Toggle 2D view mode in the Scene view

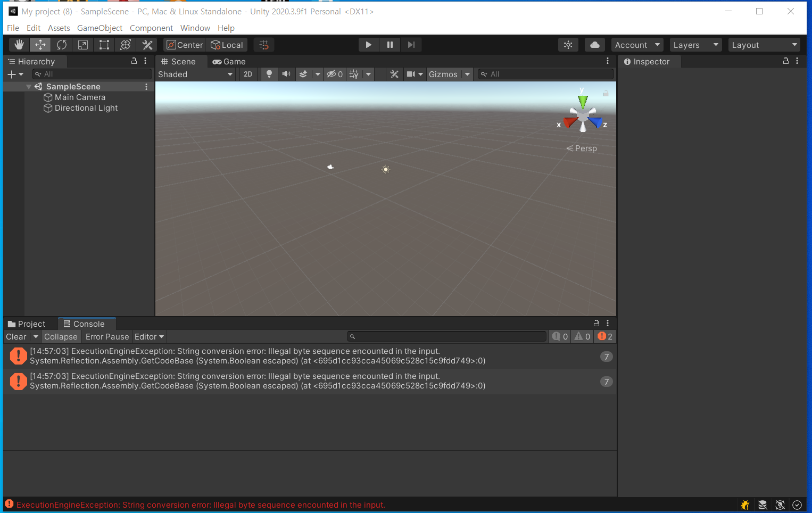(247, 74)
